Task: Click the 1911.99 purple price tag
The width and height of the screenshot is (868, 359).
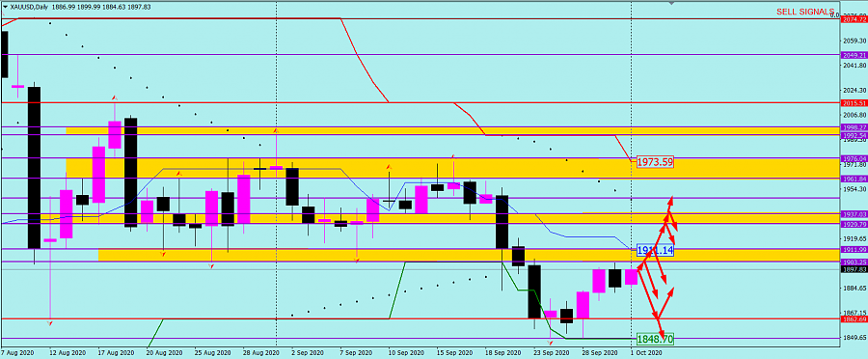Action: coord(854,250)
